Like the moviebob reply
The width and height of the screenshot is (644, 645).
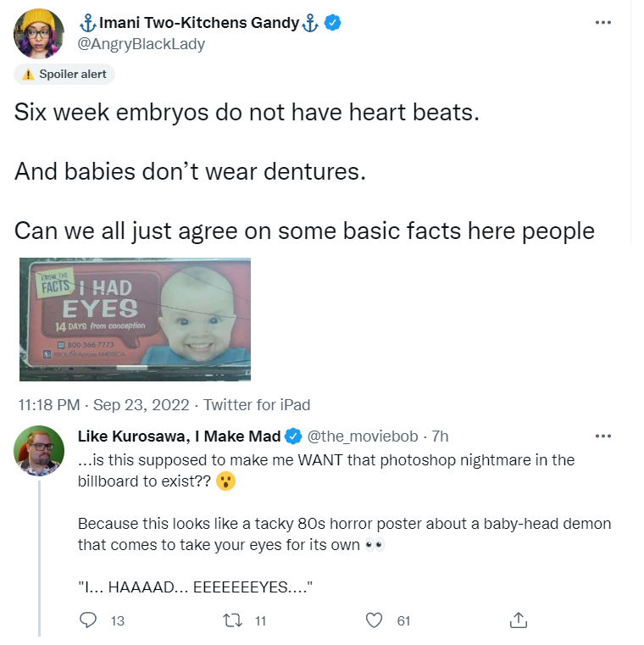(x=374, y=620)
